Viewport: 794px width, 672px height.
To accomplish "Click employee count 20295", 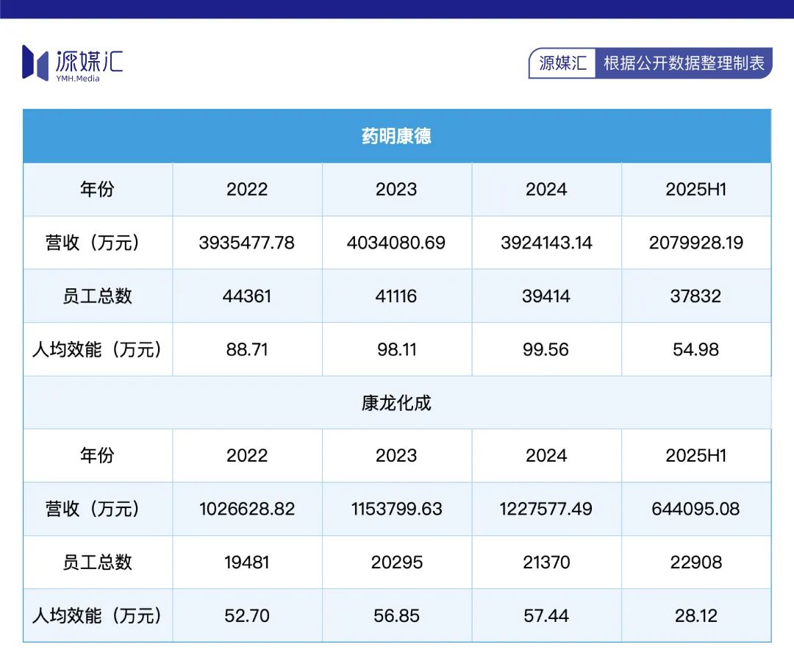I will pyautogui.click(x=396, y=562).
